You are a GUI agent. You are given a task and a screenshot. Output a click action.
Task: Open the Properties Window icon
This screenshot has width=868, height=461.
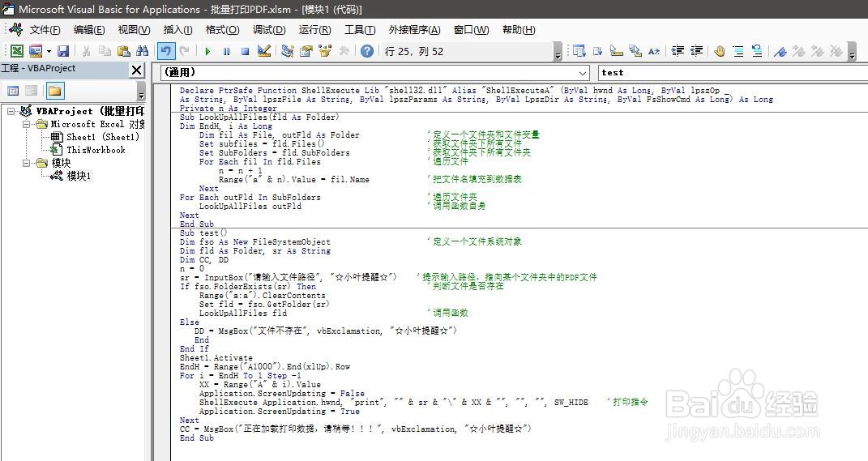click(x=306, y=51)
